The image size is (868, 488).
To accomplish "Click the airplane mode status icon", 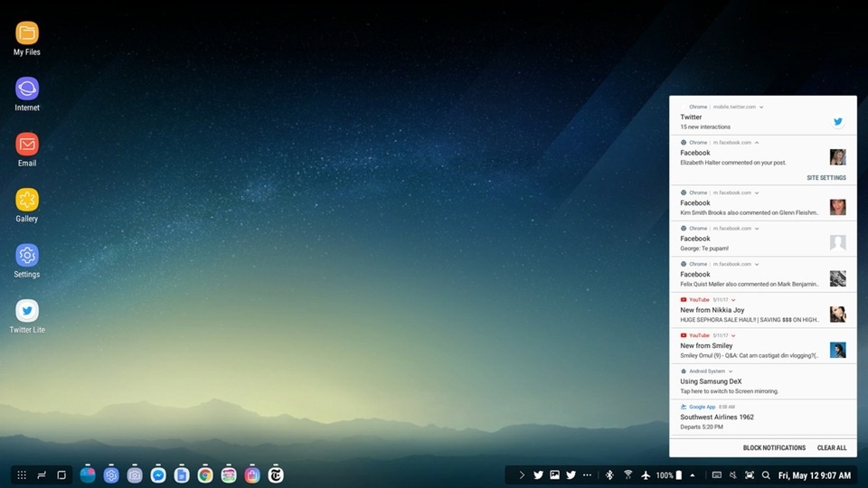I will pyautogui.click(x=646, y=474).
